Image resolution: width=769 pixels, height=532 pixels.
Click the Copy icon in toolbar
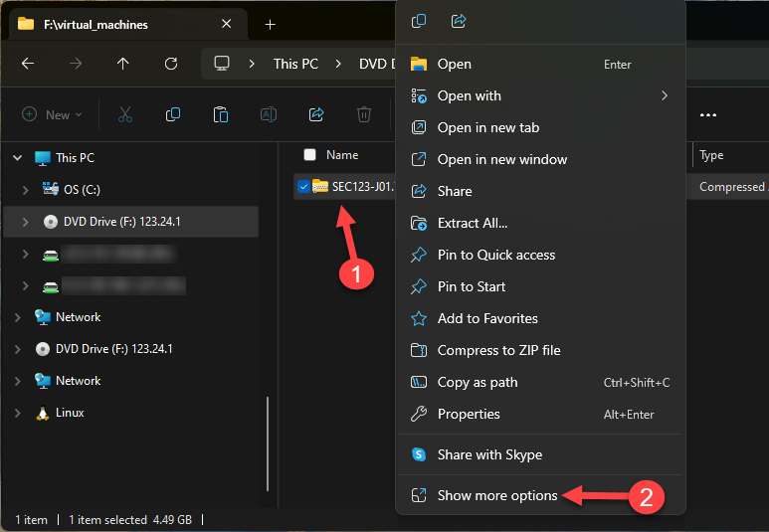(173, 114)
